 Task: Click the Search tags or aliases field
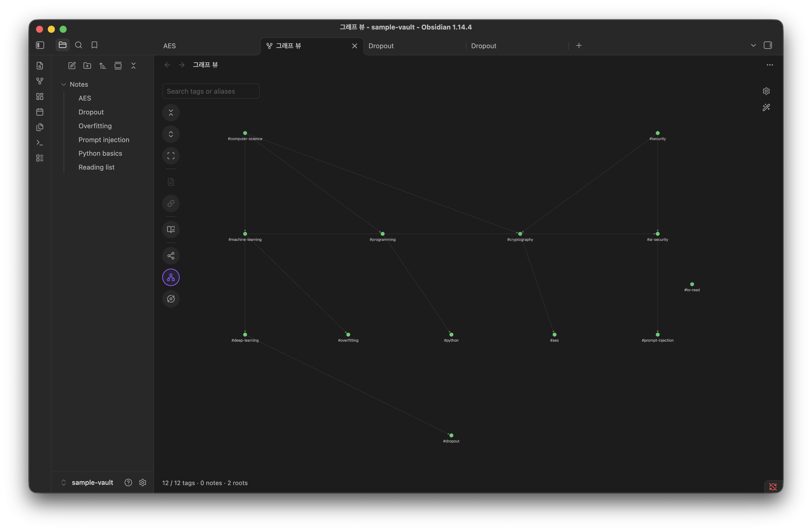(211, 91)
